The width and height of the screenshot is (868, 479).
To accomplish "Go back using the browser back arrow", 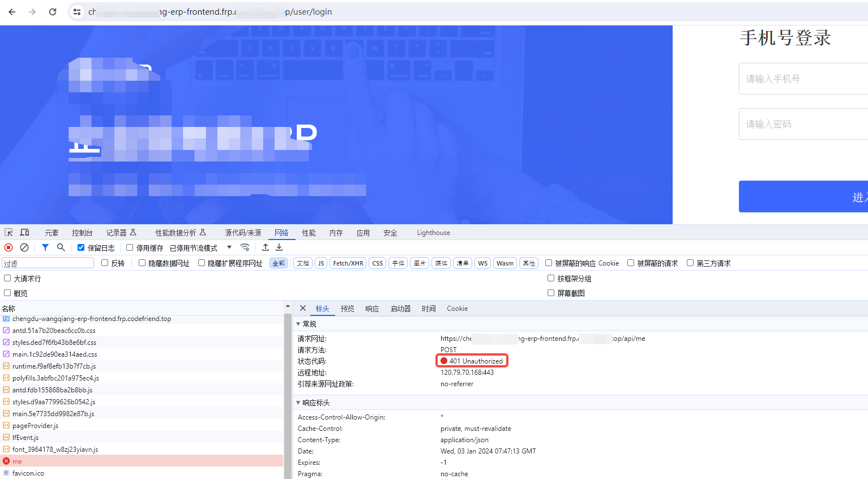I will (12, 12).
